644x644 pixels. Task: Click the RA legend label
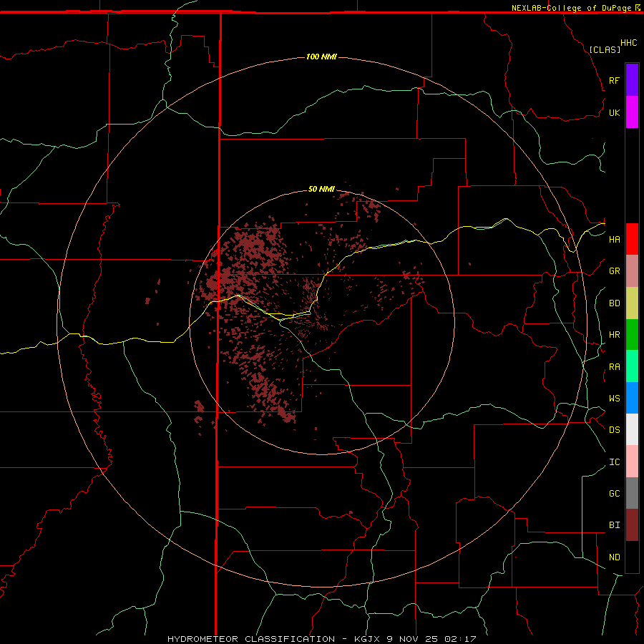[614, 367]
